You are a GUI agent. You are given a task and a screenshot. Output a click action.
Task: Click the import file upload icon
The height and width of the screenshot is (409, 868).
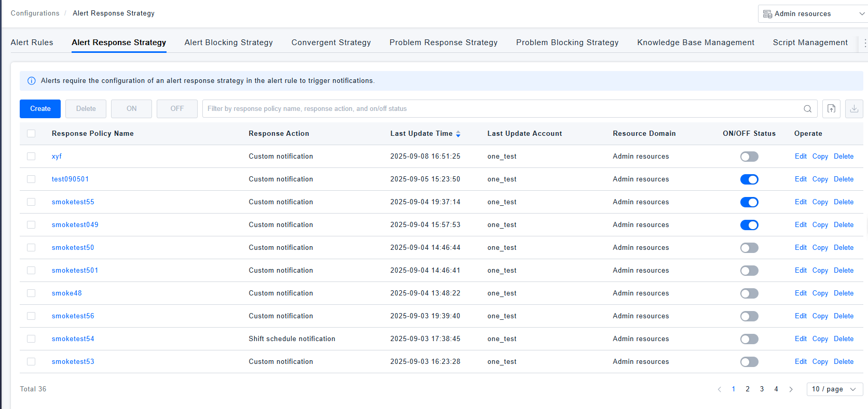(831, 109)
